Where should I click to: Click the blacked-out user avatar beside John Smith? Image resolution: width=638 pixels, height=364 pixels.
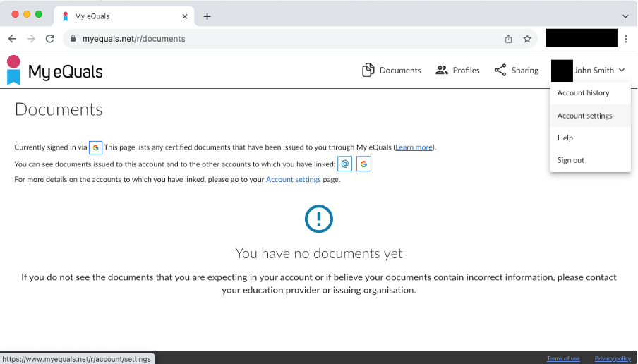562,71
